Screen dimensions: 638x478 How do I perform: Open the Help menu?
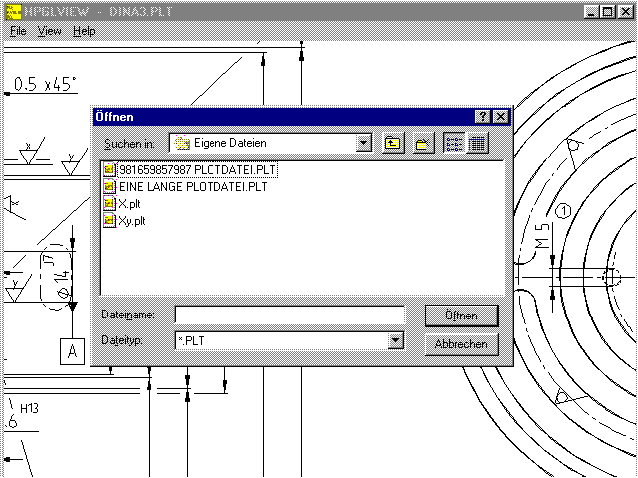84,31
